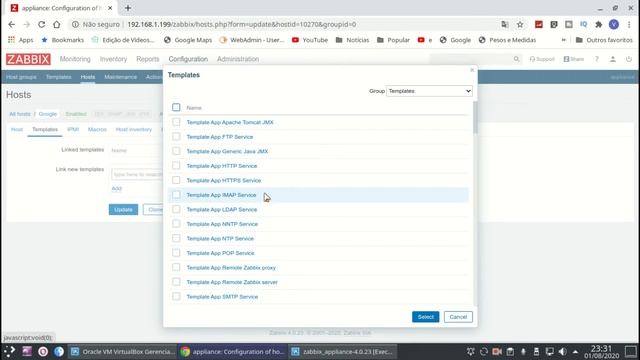Open the Group dropdown showing Templates
The image size is (640, 360).
429,91
